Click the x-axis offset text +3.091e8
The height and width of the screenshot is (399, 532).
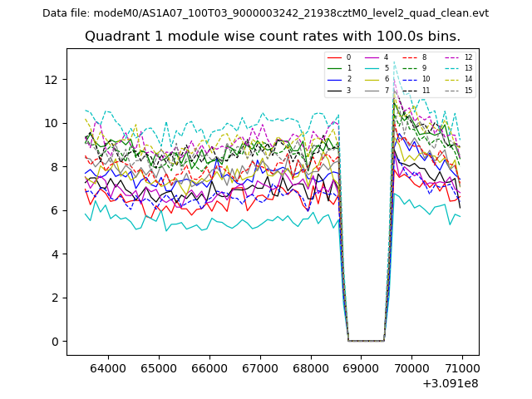pyautogui.click(x=450, y=383)
